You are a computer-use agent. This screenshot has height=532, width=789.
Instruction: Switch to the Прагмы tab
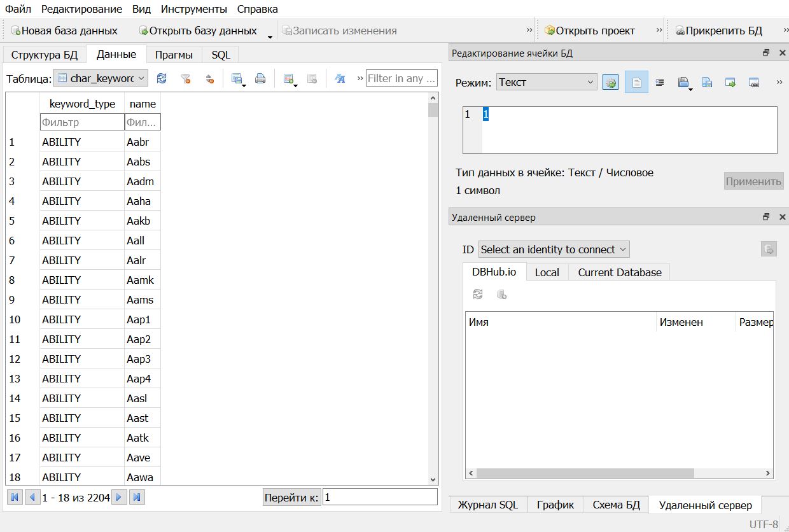[174, 55]
